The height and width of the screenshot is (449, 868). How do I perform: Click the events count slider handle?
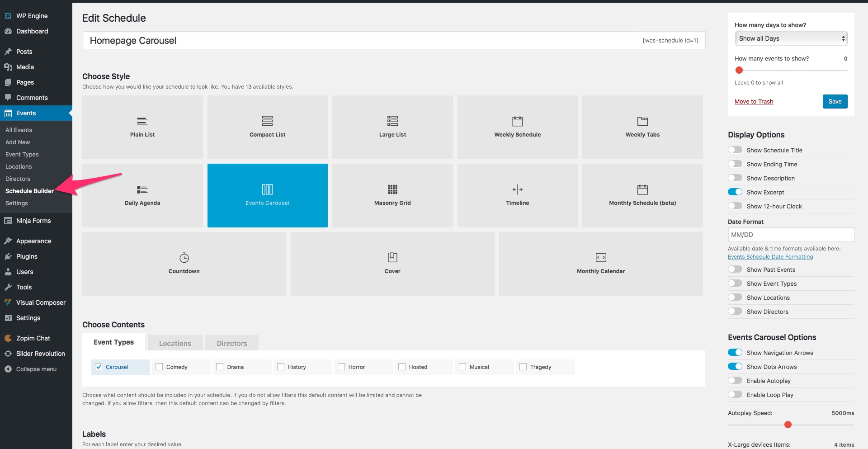[739, 70]
